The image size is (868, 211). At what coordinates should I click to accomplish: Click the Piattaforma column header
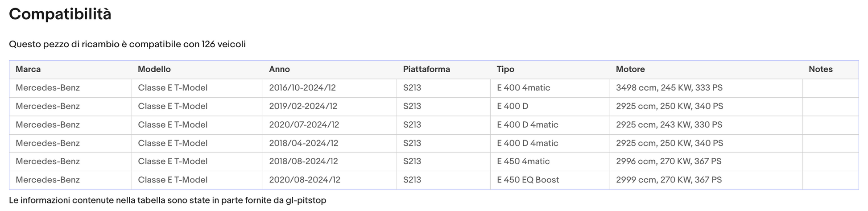[x=443, y=70]
